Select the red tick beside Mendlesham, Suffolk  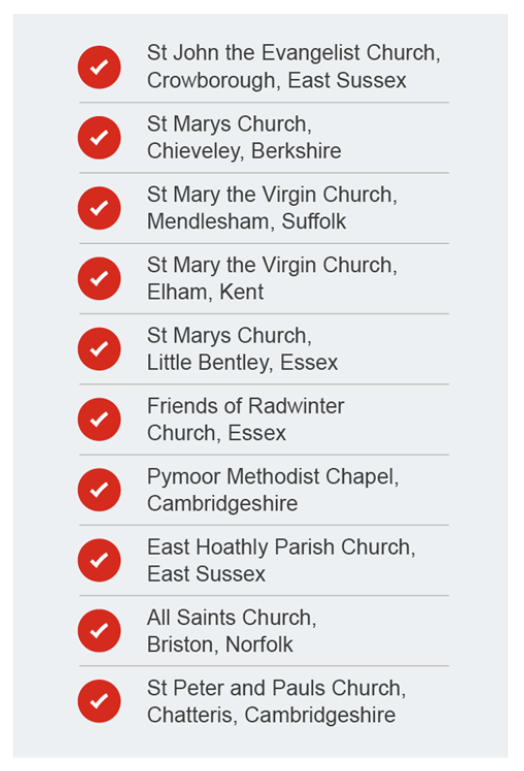point(99,208)
